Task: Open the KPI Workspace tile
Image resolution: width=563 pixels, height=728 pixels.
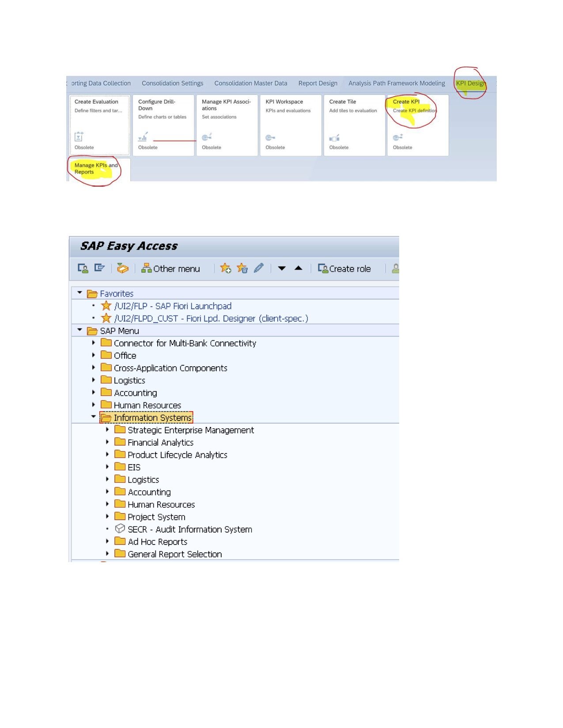Action: click(291, 125)
